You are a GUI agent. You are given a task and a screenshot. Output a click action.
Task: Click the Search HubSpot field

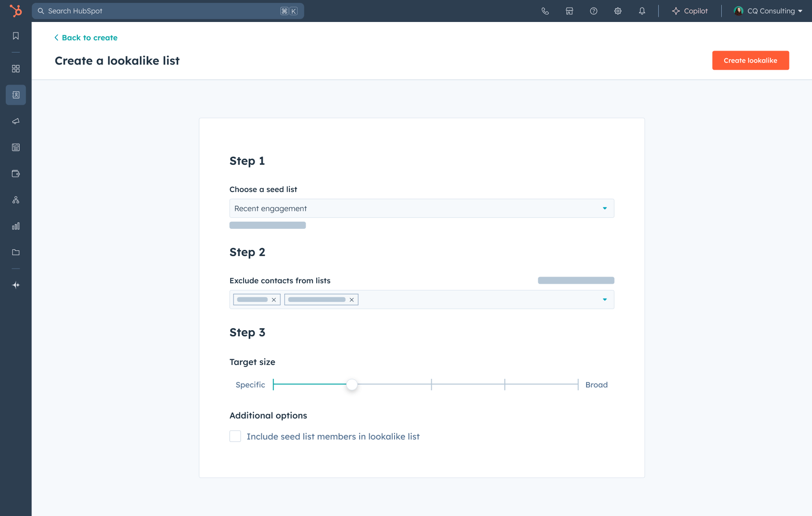(168, 11)
